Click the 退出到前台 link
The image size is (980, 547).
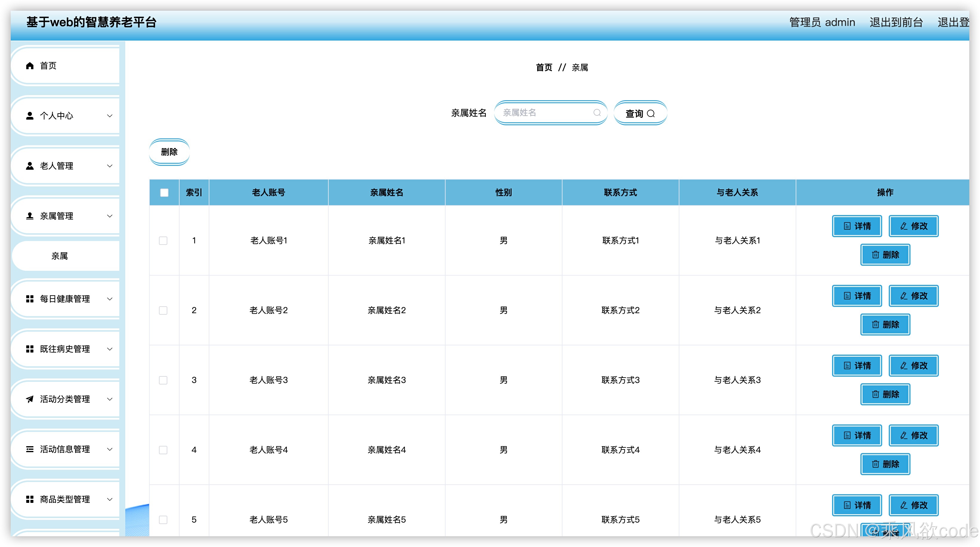coord(896,22)
